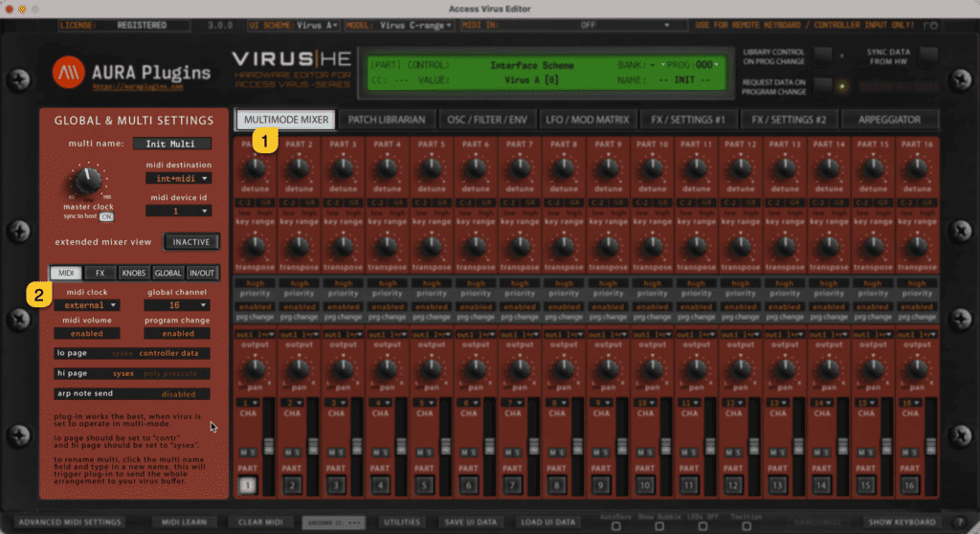
Task: Click the help question mark button
Action: pyautogui.click(x=960, y=523)
